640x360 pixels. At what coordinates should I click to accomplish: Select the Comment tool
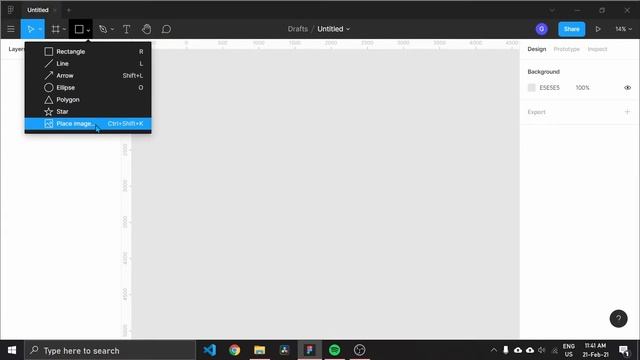[x=166, y=29]
